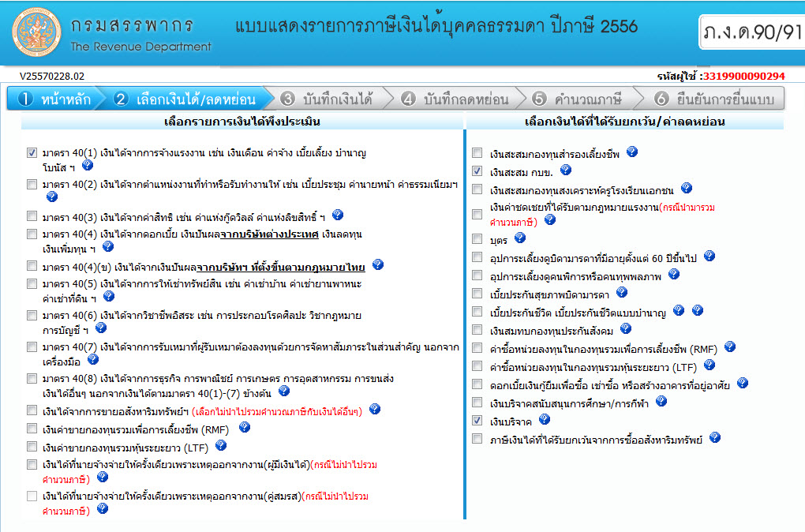The height and width of the screenshot is (532, 805).
Task: Tick ดอกเบี้ยเงินกู้ยืม housing loan checkbox
Action: (477, 384)
